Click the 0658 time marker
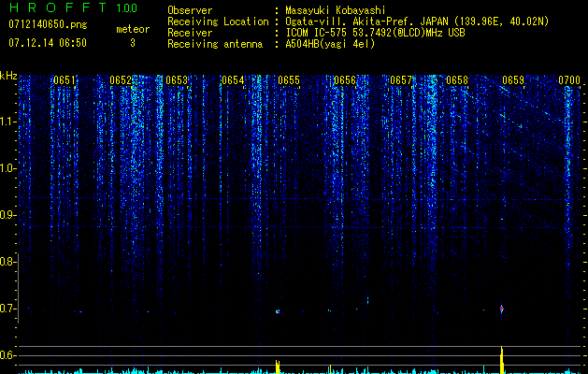Viewport: 588px width, 374px height. tap(457, 80)
